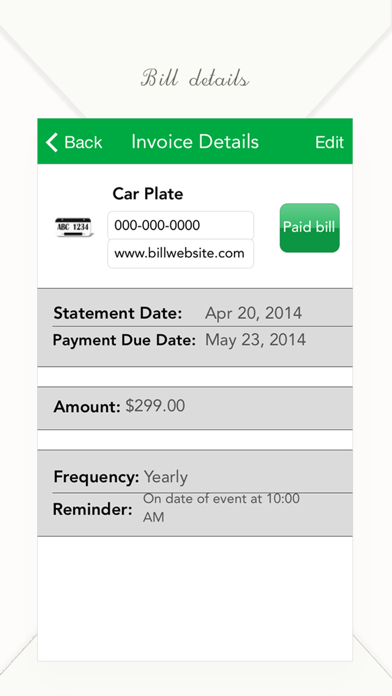
Task: Select the Frequency label
Action: pos(96,477)
